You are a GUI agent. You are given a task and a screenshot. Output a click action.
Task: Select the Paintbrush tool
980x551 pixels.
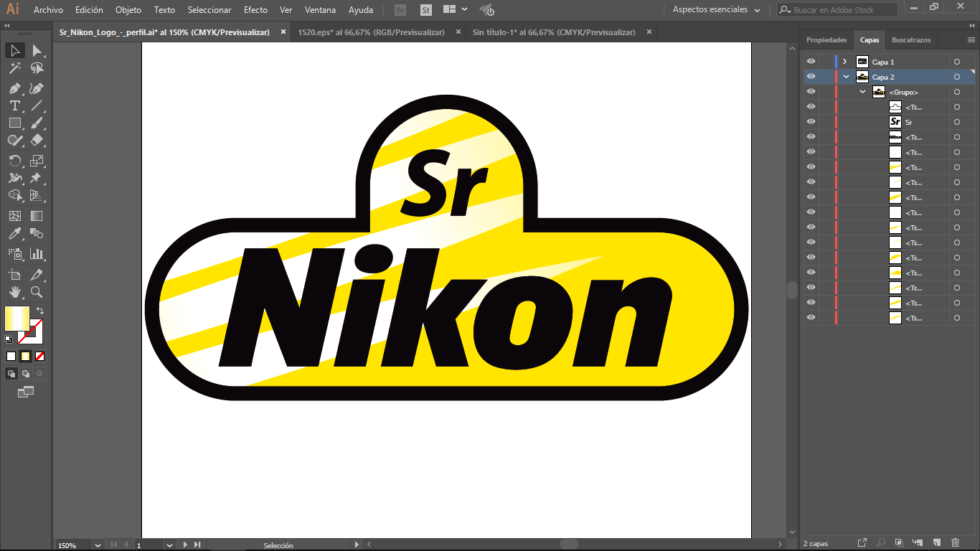pos(37,123)
